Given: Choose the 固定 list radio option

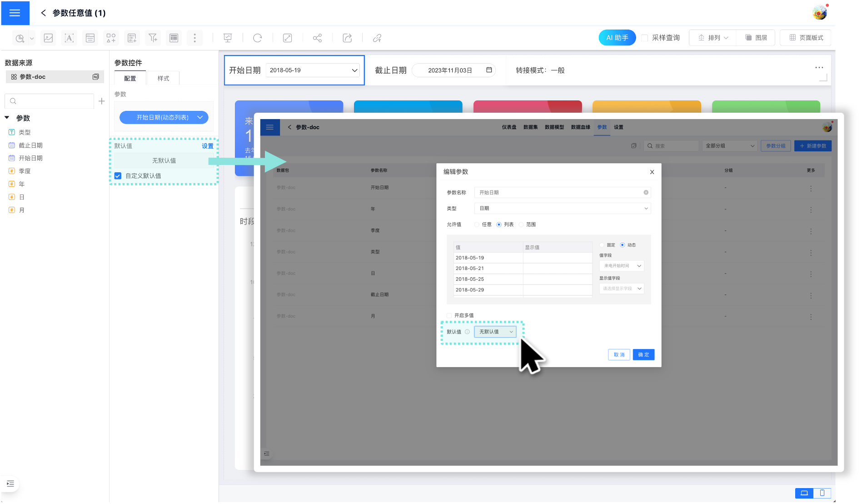Looking at the screenshot, I should pos(602,245).
